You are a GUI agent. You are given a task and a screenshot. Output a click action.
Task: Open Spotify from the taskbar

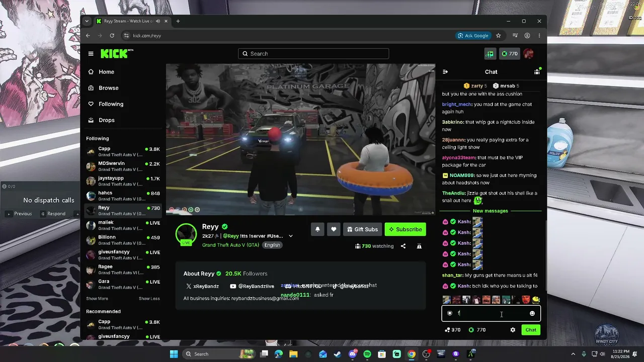point(367,354)
